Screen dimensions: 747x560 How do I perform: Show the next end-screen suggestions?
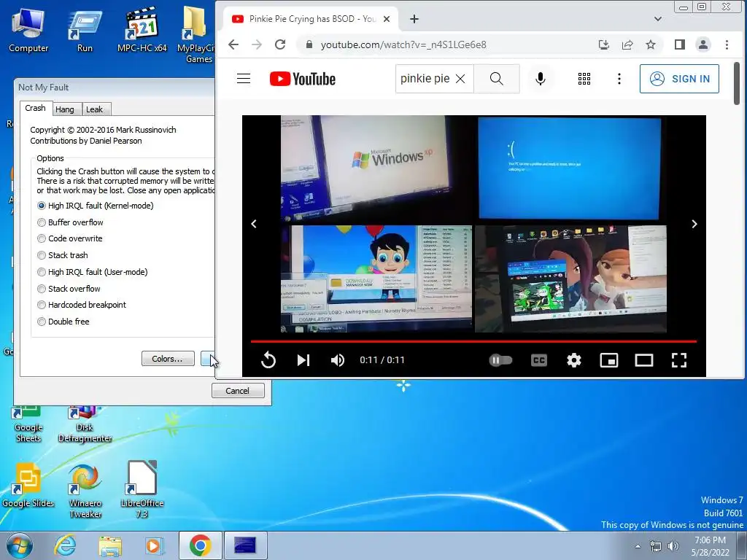[x=694, y=224]
